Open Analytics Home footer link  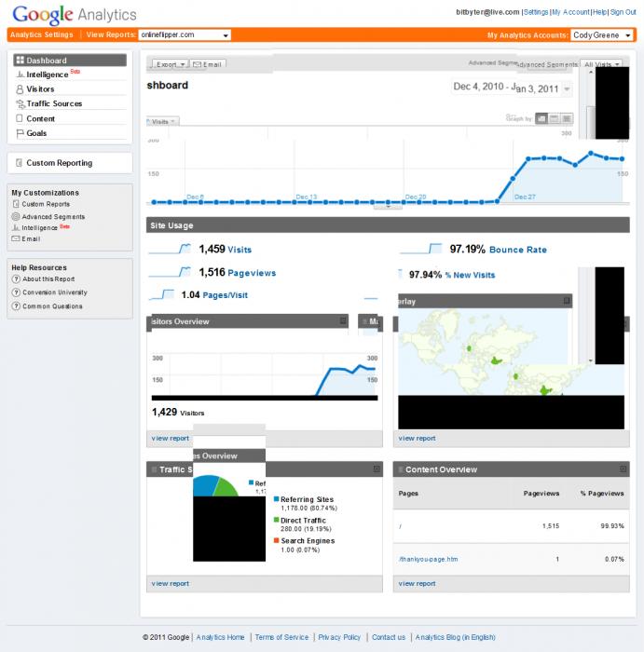tap(221, 637)
